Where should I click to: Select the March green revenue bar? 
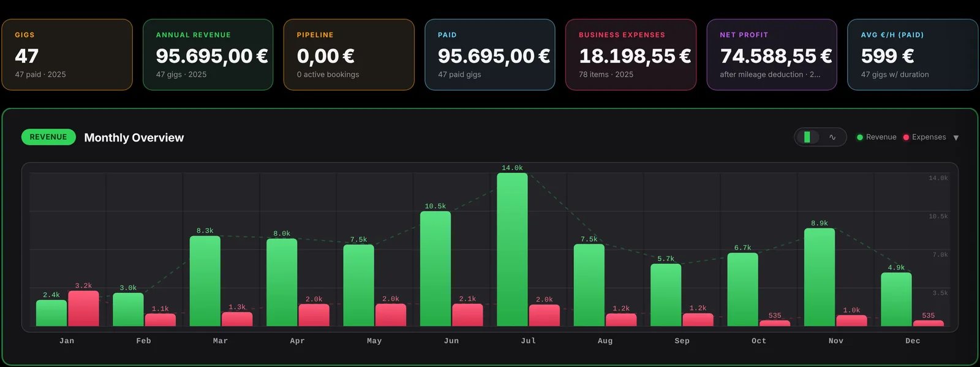(x=205, y=281)
